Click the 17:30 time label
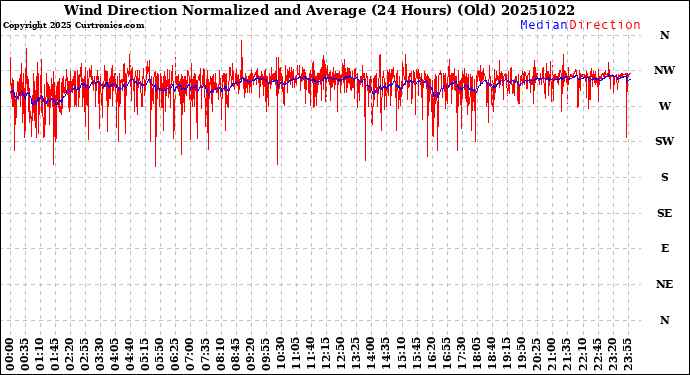This screenshot has height=375, width=690. [461, 354]
